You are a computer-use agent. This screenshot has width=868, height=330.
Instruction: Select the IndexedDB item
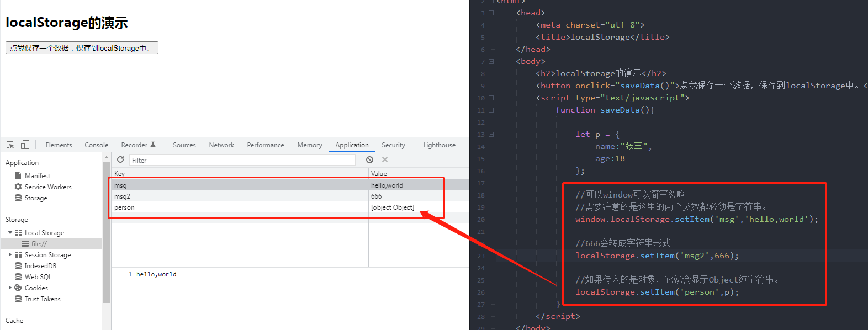tap(40, 265)
